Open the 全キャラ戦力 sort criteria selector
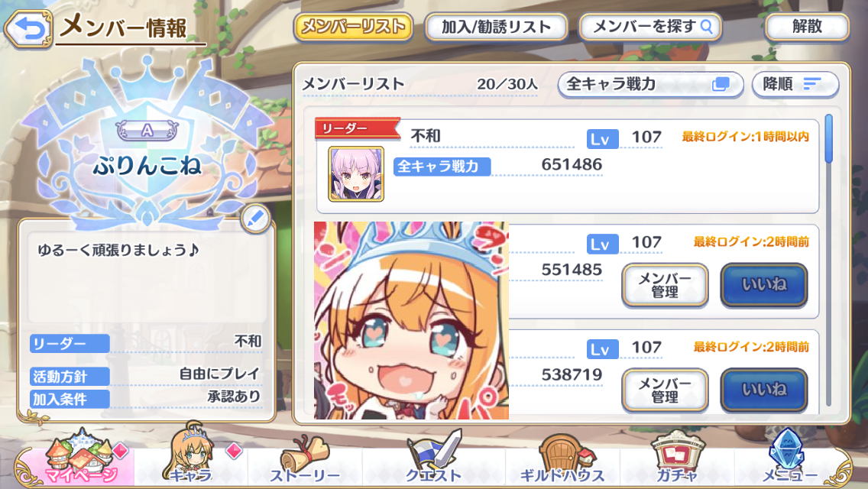 (650, 85)
